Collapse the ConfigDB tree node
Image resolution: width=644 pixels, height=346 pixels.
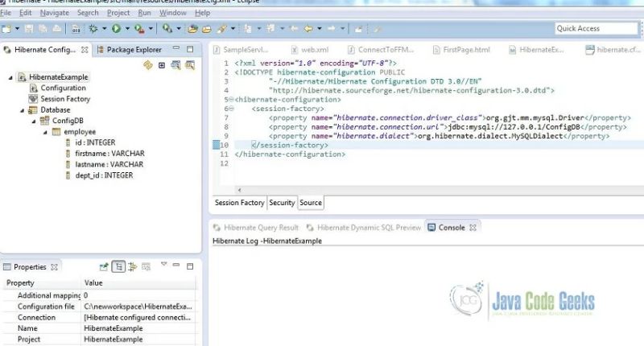pos(34,121)
